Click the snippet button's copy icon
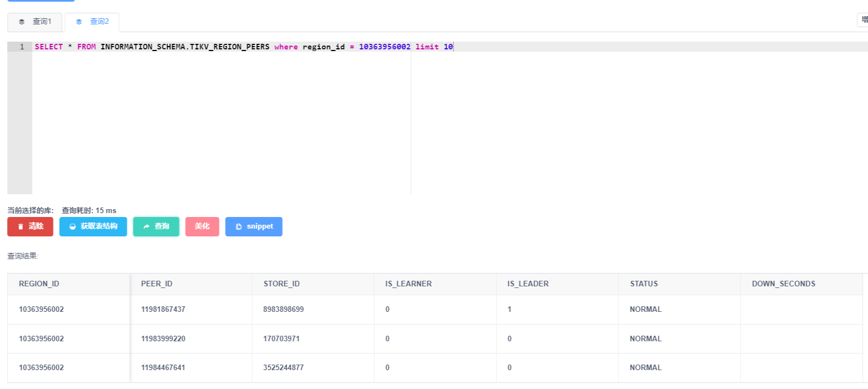This screenshot has width=868, height=389. tap(239, 227)
